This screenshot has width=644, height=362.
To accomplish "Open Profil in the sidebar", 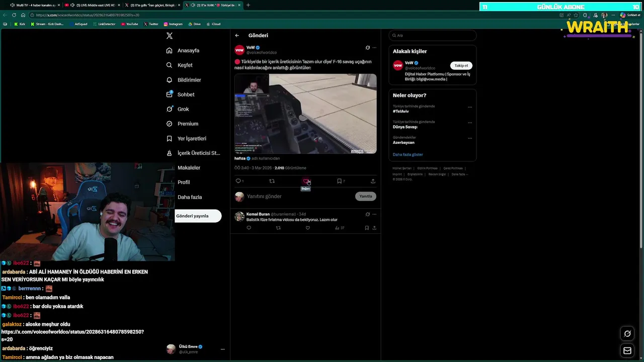I will click(178, 182).
